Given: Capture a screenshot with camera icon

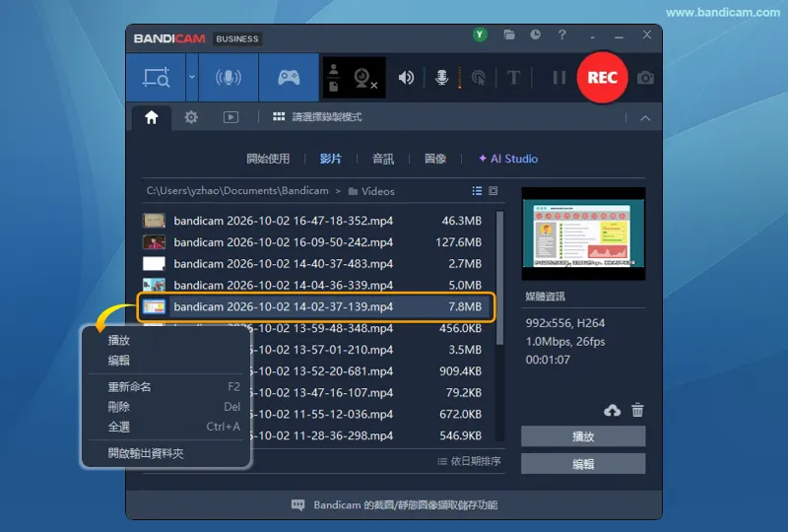Looking at the screenshot, I should [645, 78].
